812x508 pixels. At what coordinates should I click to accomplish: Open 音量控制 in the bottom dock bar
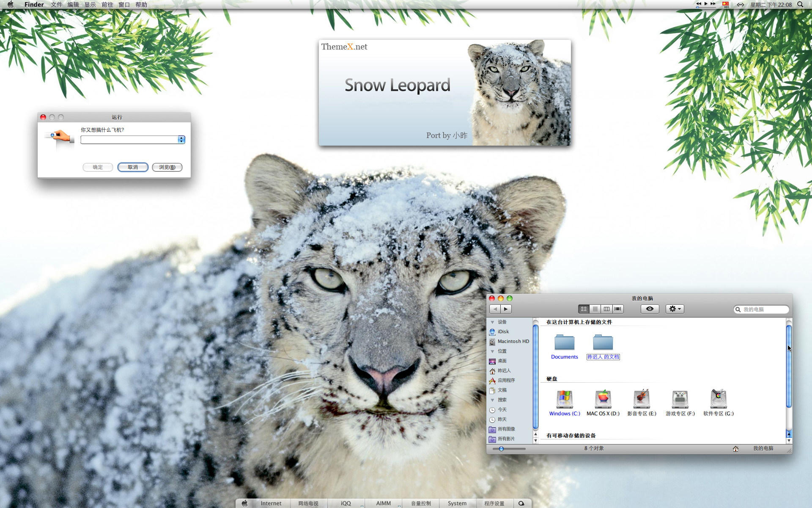point(421,503)
